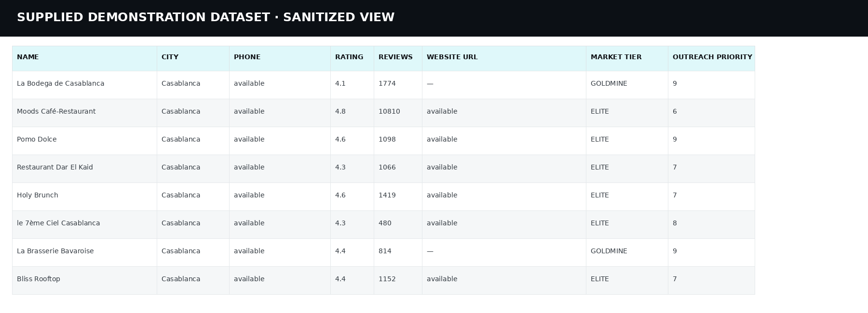This screenshot has height=313, width=868.
Task: Click reviews count 814
Action: coord(385,251)
